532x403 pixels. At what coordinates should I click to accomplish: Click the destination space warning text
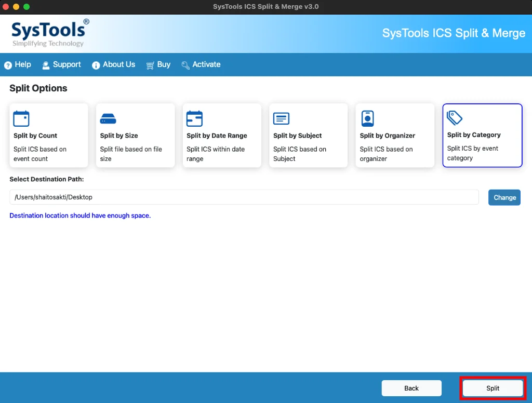[80, 216]
